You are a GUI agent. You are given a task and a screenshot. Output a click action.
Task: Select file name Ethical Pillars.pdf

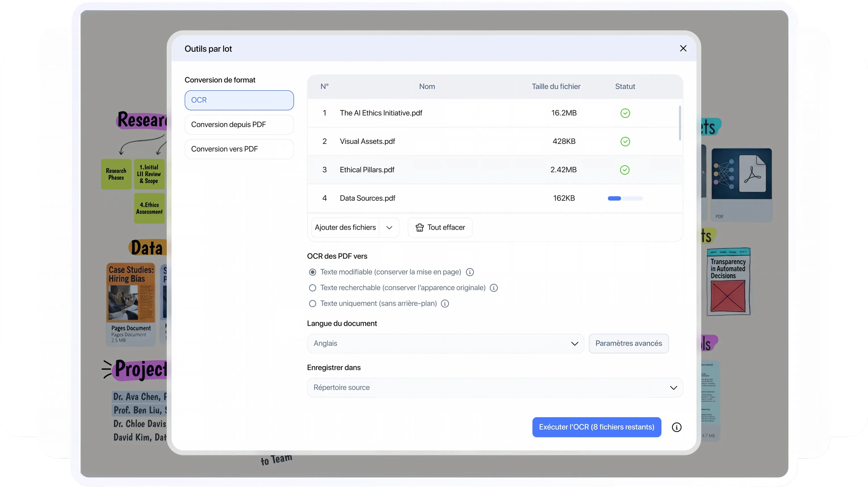pos(367,170)
